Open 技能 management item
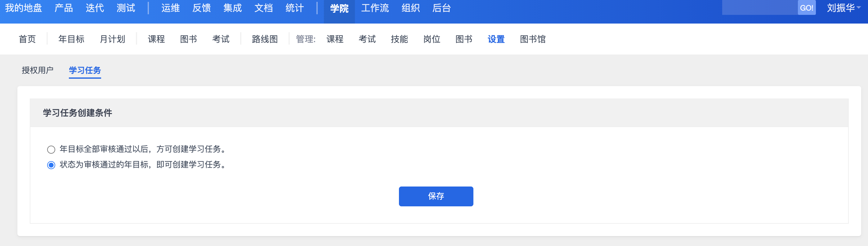 399,39
